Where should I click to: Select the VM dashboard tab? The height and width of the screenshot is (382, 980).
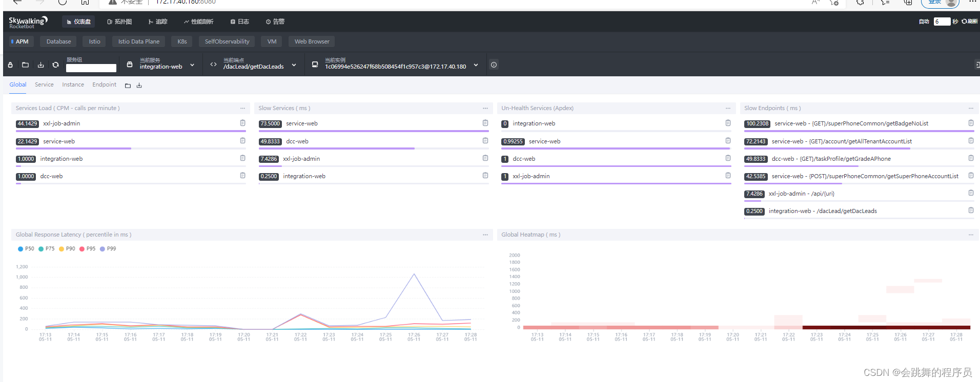tap(272, 41)
